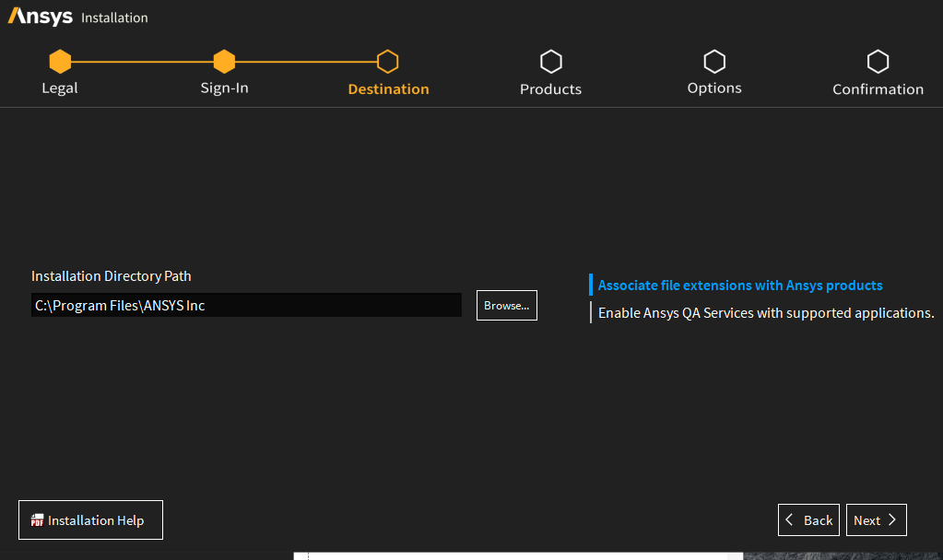Toggle Associate file extensions with Ansys products
This screenshot has height=560, width=943.
pyautogui.click(x=740, y=286)
